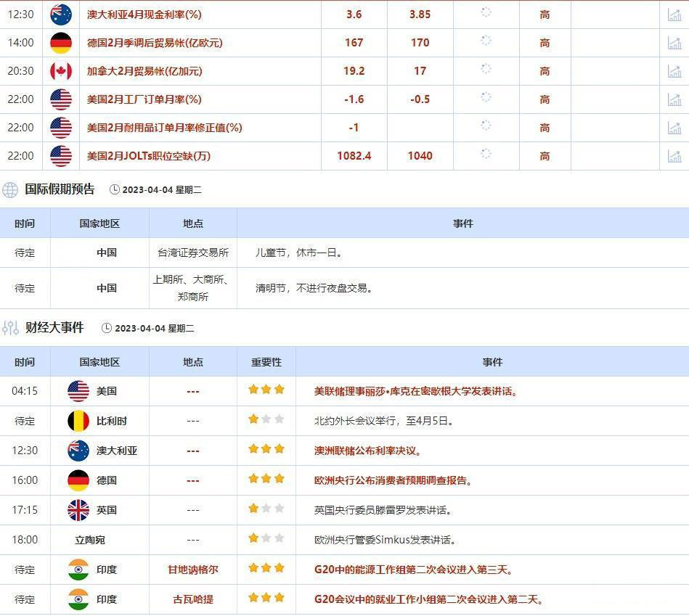This screenshot has height=616, width=689.
Task: Click the section icon beside 财经大事件
Action: [10, 327]
